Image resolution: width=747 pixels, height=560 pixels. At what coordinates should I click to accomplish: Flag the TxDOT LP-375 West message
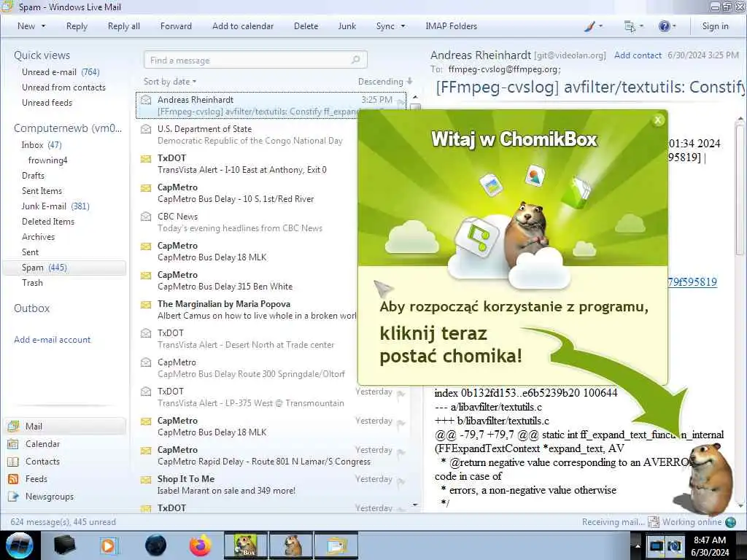(400, 393)
